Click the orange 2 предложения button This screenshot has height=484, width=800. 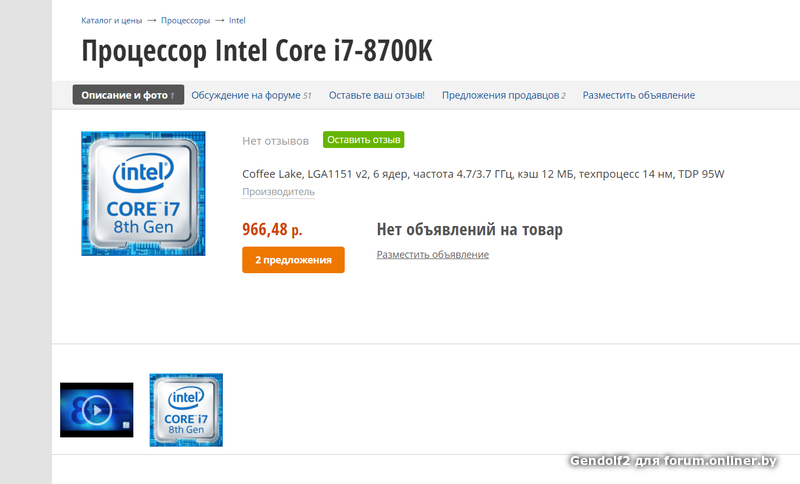[x=293, y=260]
